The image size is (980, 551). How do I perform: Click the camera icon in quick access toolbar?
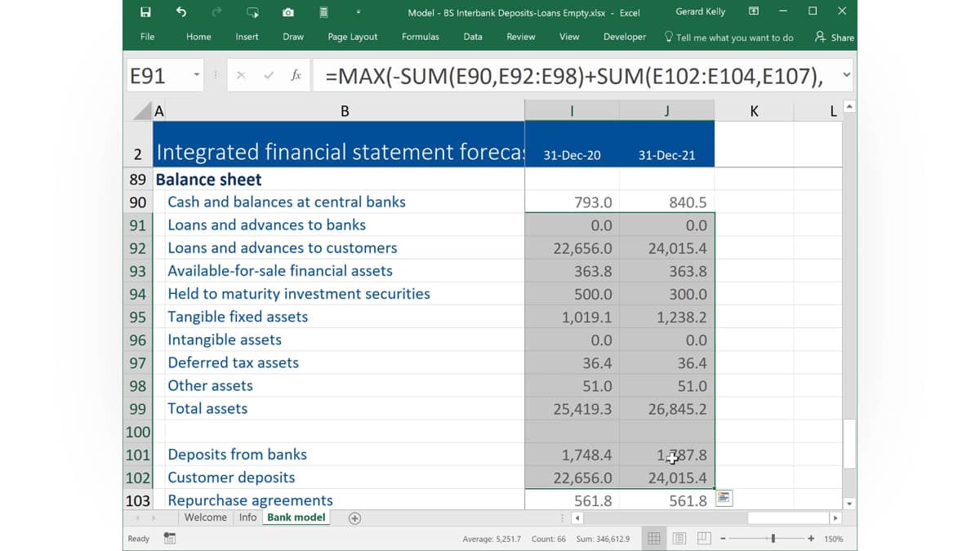point(288,12)
